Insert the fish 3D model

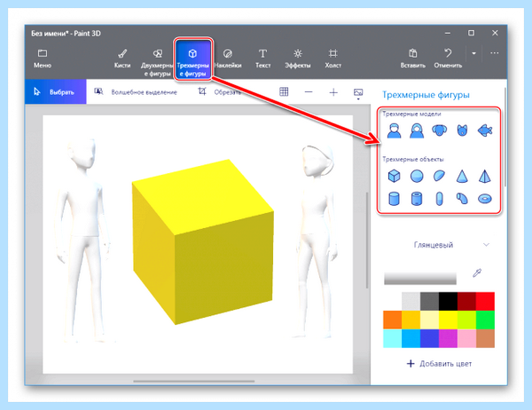[x=485, y=130]
